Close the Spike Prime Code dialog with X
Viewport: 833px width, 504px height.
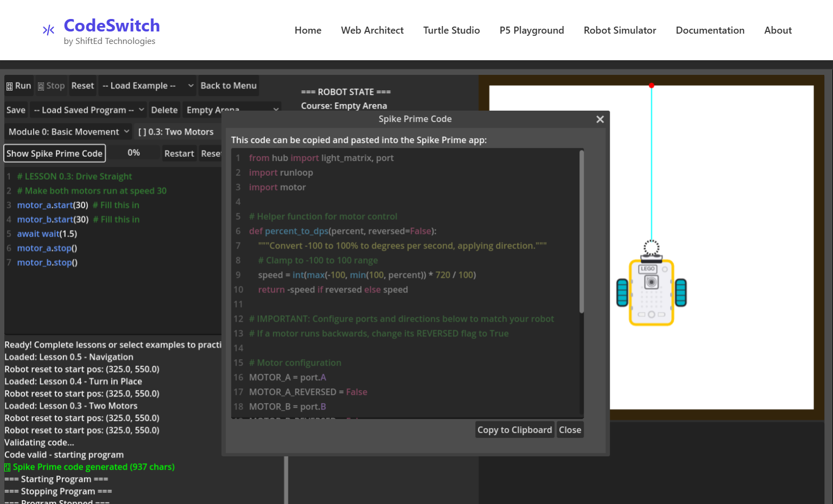coord(599,119)
